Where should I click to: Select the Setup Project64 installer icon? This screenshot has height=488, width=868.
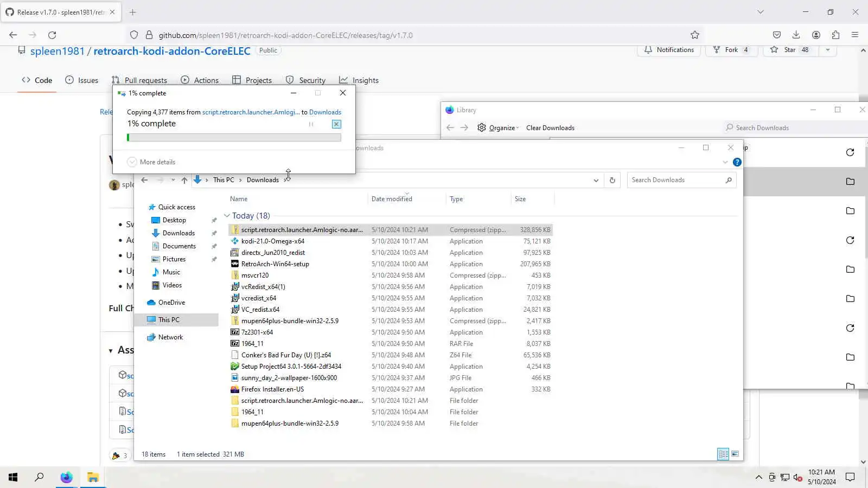tap(235, 367)
